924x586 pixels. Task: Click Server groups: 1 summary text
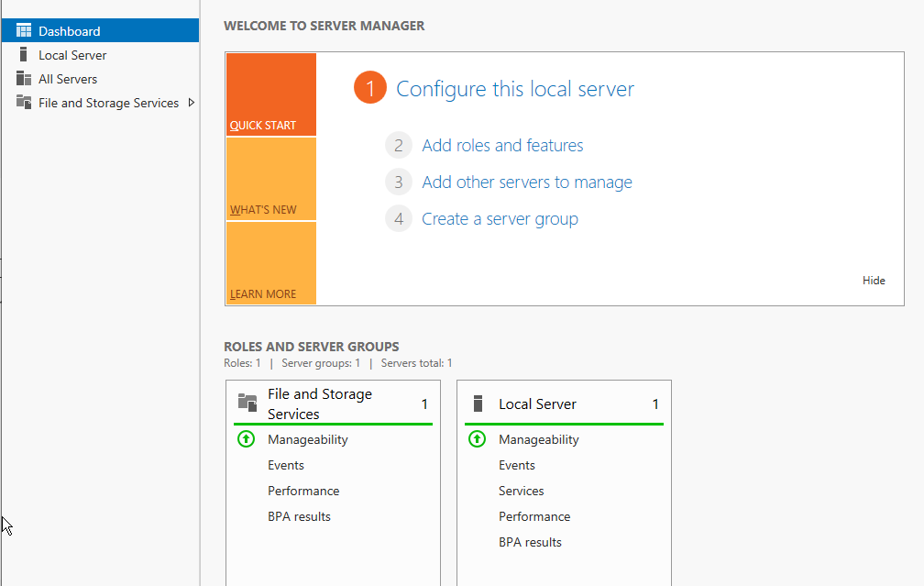point(321,363)
